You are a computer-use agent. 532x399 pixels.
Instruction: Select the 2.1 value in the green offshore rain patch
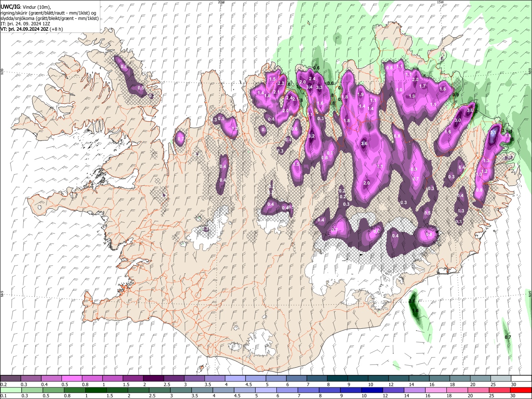(x=412, y=301)
